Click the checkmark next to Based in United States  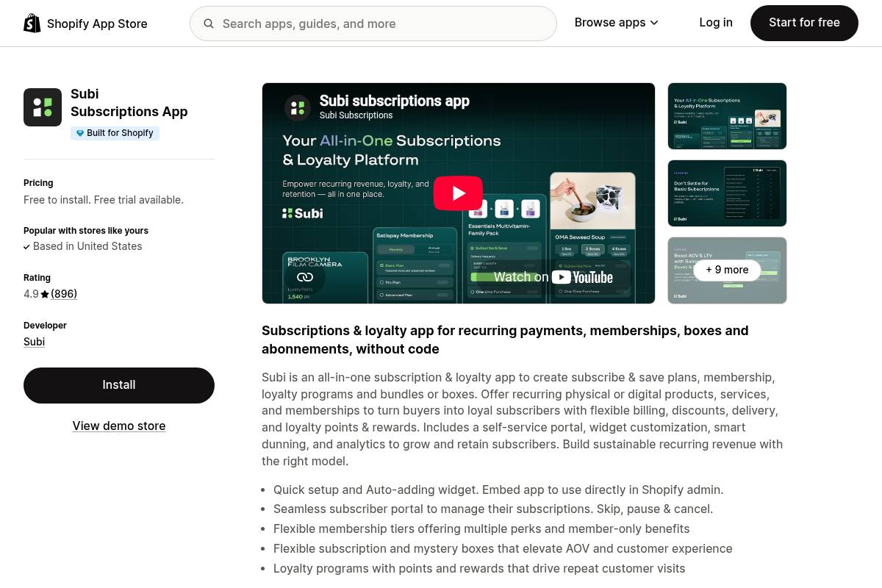(27, 247)
